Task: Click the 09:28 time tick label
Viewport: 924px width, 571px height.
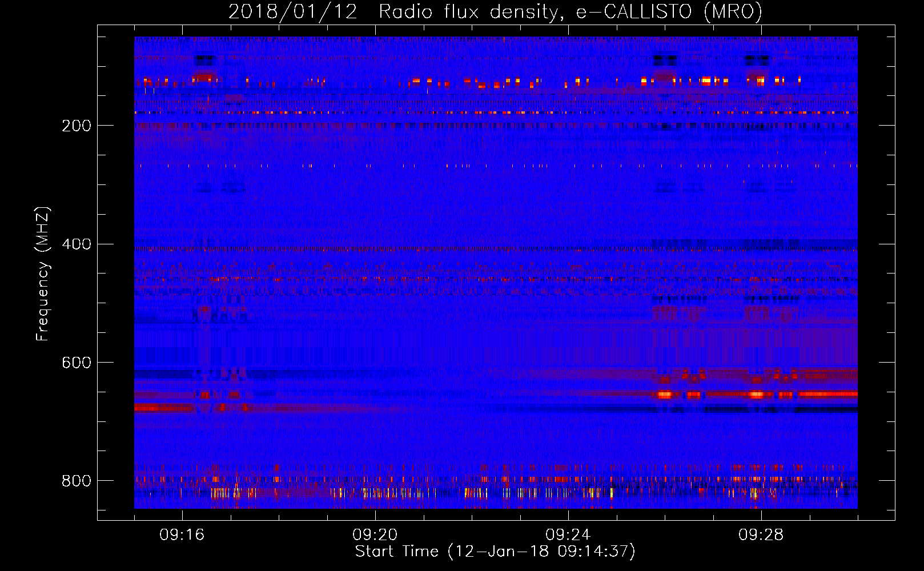Action: (761, 535)
